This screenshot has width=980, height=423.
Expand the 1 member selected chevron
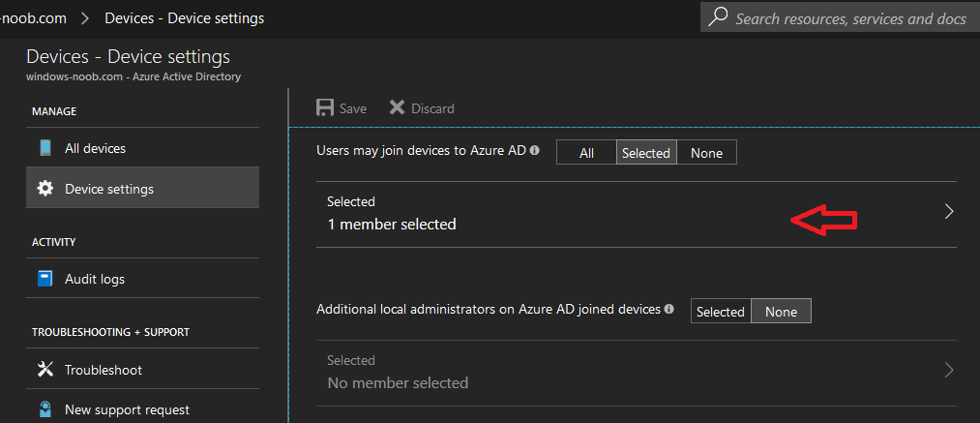pyautogui.click(x=949, y=211)
